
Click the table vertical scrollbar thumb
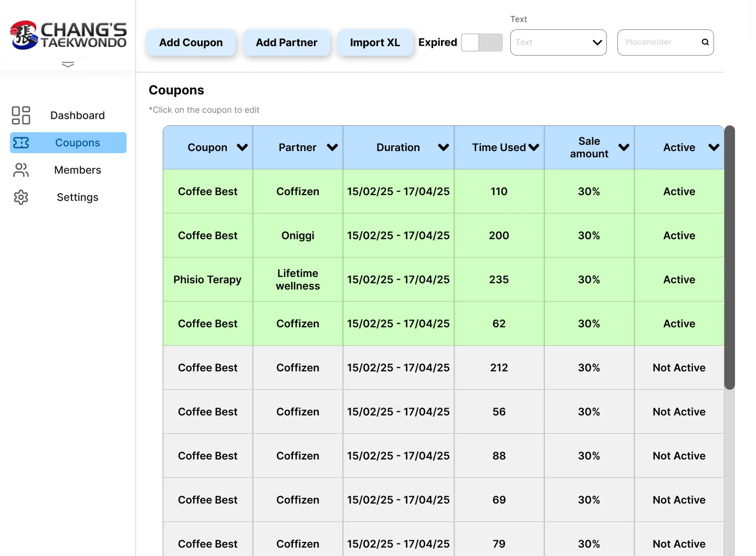tap(730, 258)
